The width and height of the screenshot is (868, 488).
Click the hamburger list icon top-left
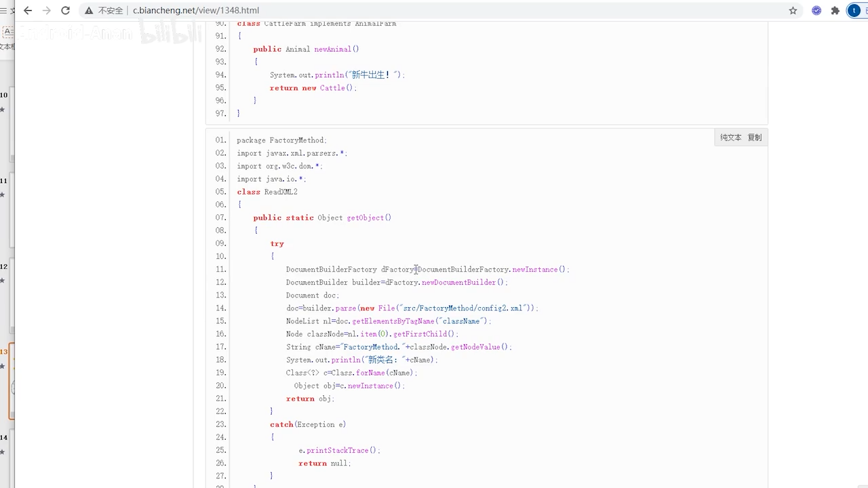[4, 10]
